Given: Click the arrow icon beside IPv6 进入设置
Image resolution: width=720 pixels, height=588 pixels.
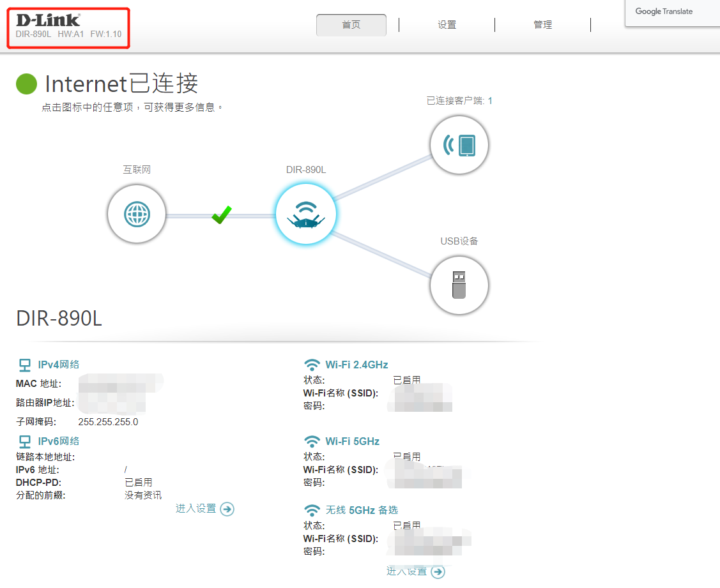Looking at the screenshot, I should pyautogui.click(x=227, y=509).
